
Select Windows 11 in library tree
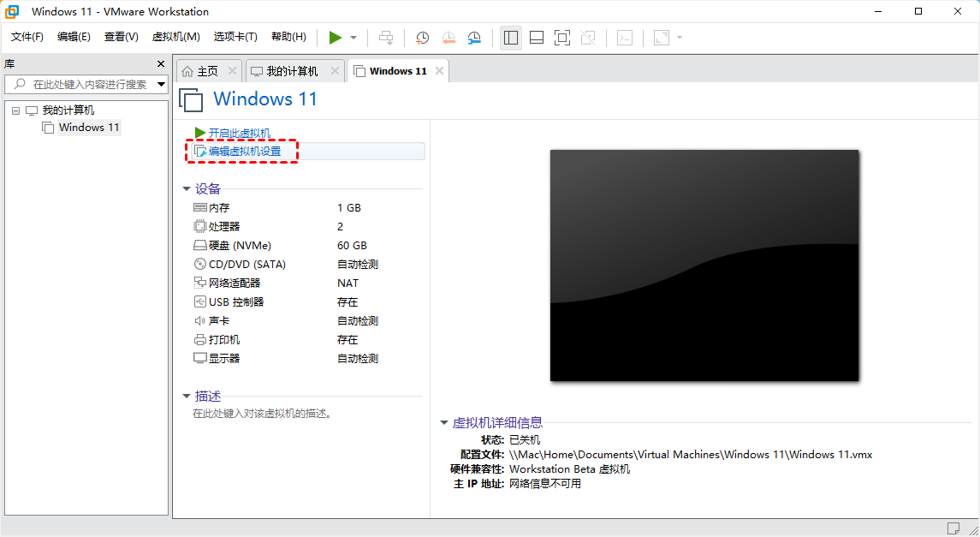pyautogui.click(x=88, y=128)
